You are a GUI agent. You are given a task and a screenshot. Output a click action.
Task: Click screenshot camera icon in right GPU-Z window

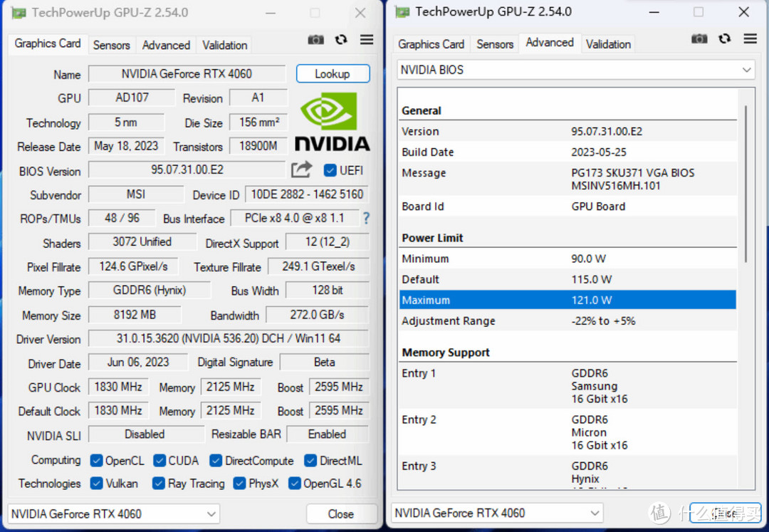click(x=699, y=38)
